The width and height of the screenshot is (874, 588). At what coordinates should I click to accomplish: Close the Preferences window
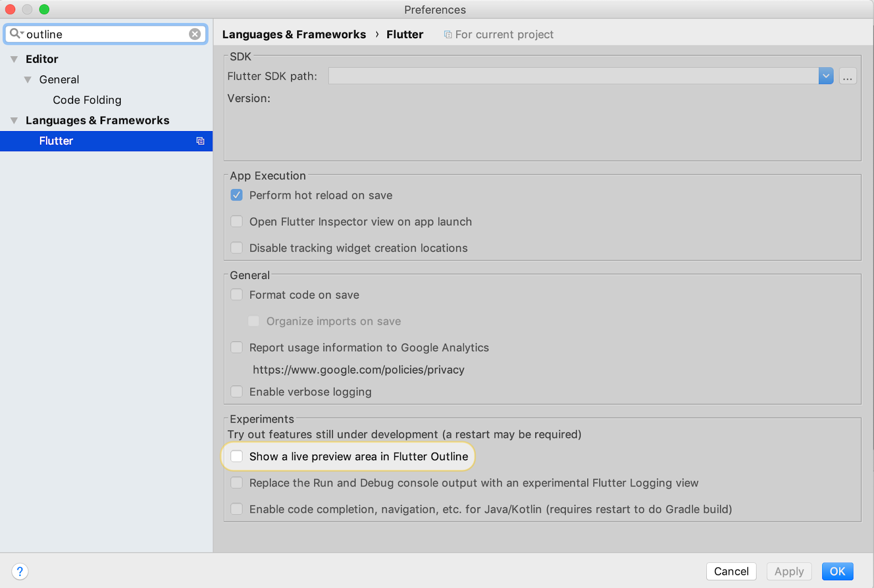(10, 9)
